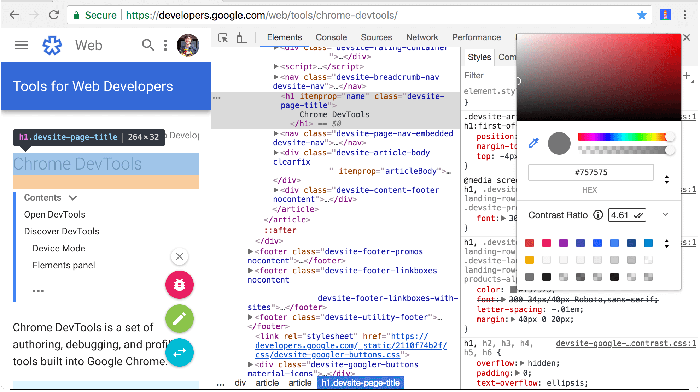
Task: Click the first article breadcrumb
Action: pyautogui.click(x=267, y=383)
